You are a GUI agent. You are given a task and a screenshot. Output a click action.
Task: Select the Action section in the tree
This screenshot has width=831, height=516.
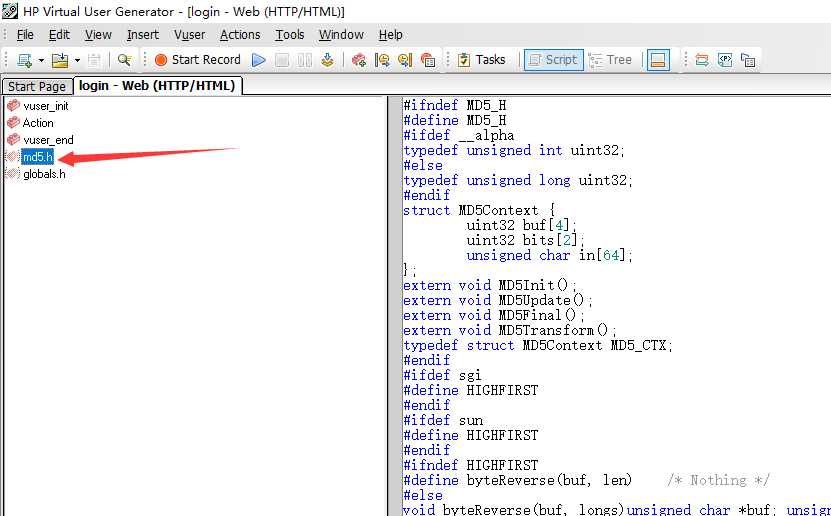point(38,123)
